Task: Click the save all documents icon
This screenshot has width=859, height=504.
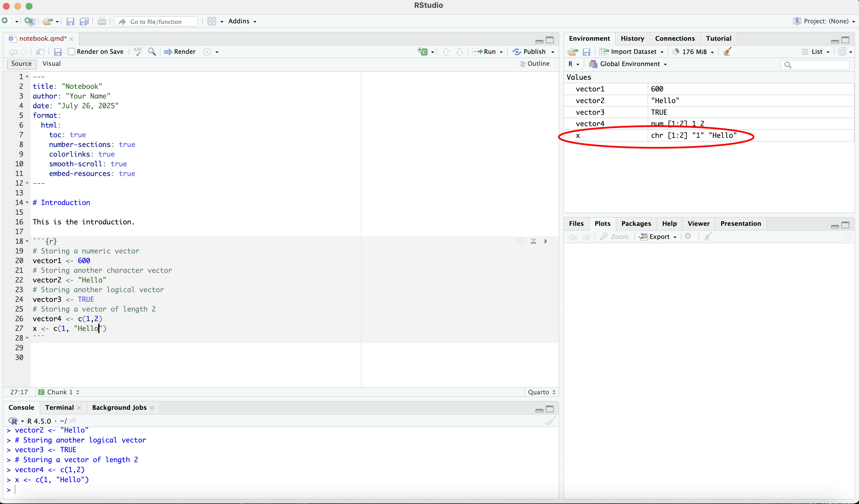Action: click(84, 21)
